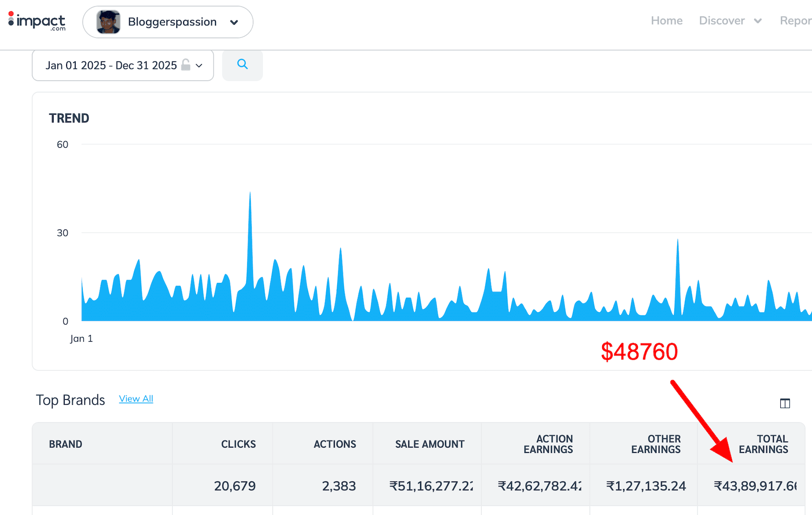Open the View All brands link
Viewport: 812px width, 515px height.
[x=136, y=399]
